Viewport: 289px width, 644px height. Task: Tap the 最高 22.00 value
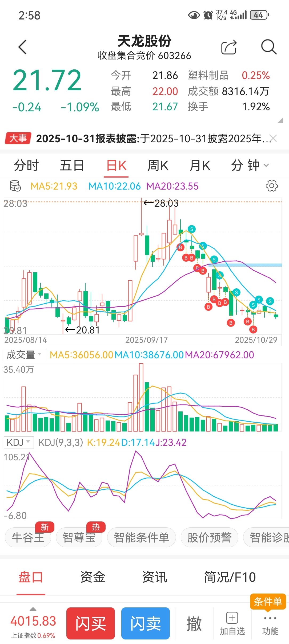click(165, 91)
